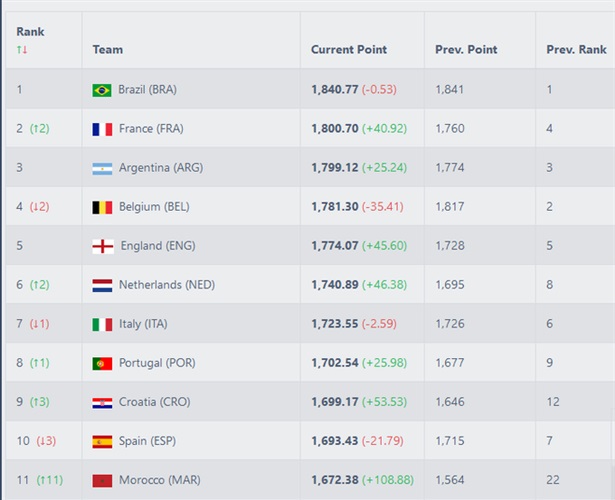The width and height of the screenshot is (615, 500).
Task: Click the England flag icon
Action: coord(103,246)
